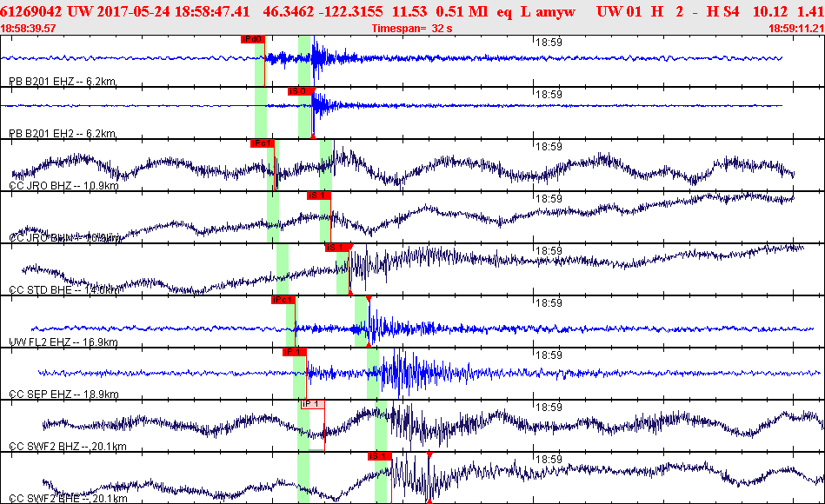Select the iPc1 pick flag on JRO BHZ trace

click(x=262, y=143)
